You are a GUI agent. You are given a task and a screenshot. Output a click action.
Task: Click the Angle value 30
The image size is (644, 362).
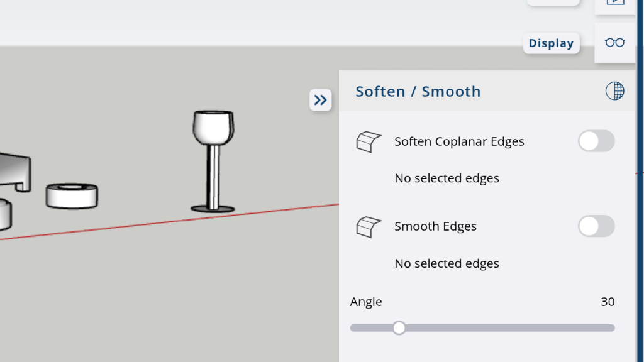tap(607, 302)
